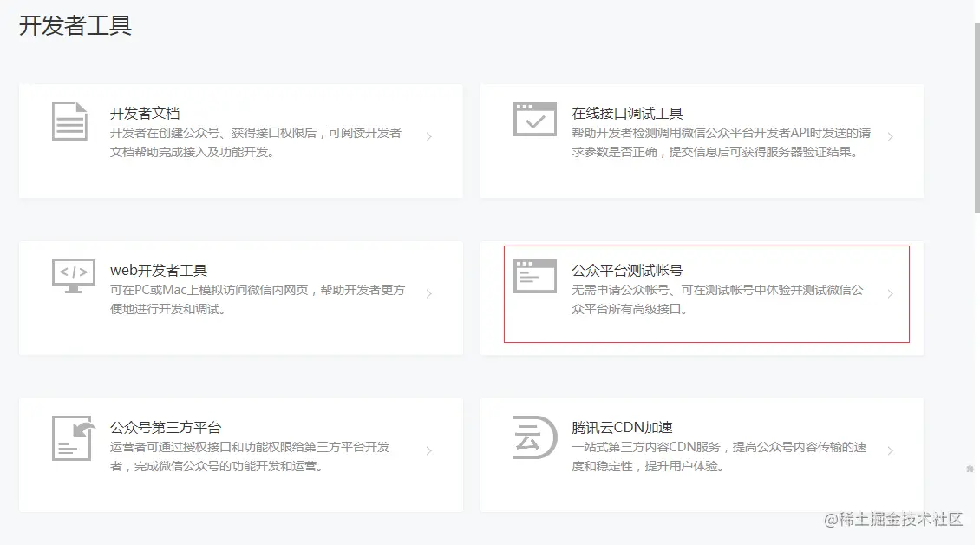Viewport: 980px width, 545px height.
Task: Click the 公众号第三方平台 share document icon
Action: tap(73, 438)
